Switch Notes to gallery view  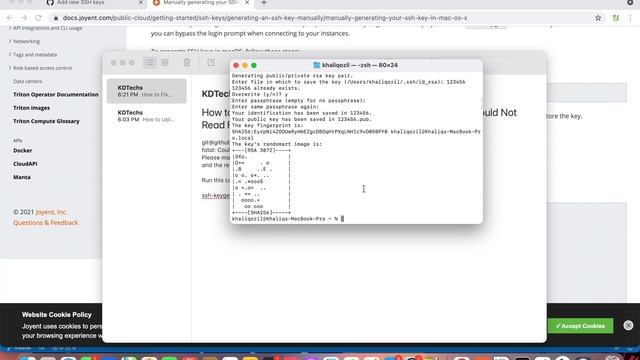click(165, 62)
